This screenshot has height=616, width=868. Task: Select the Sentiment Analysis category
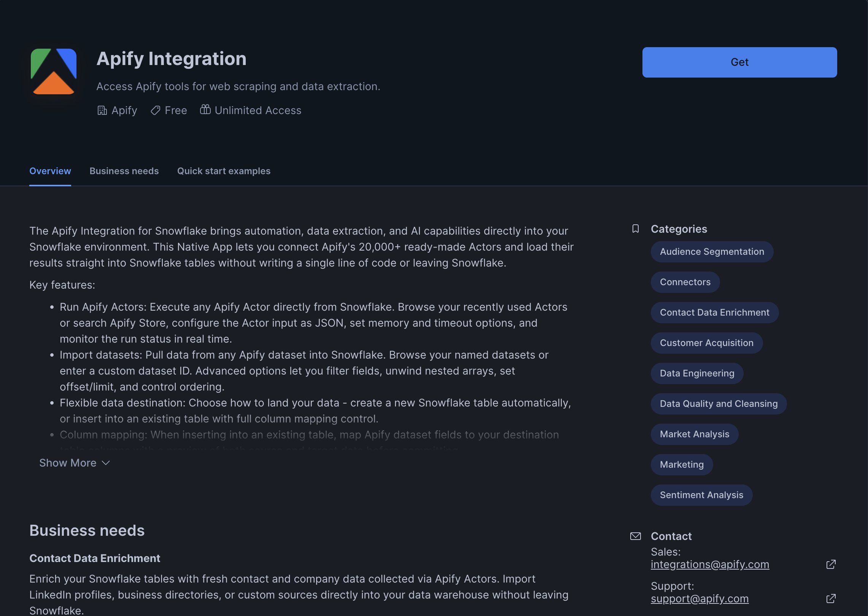tap(701, 495)
